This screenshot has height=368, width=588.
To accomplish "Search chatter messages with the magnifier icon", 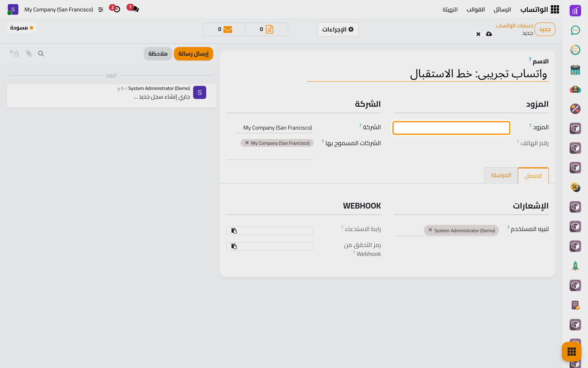I will click(41, 54).
